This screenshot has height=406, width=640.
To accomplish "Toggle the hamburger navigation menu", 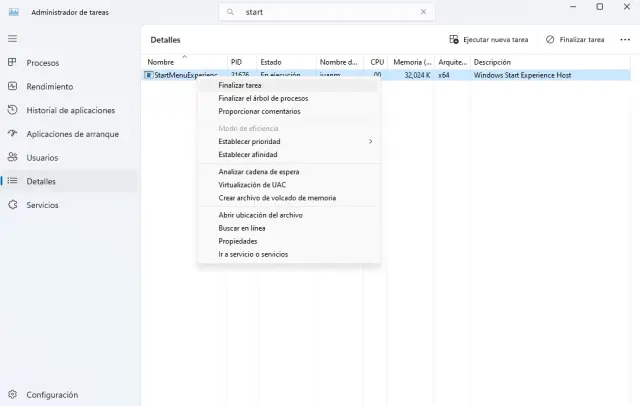I will (x=12, y=38).
